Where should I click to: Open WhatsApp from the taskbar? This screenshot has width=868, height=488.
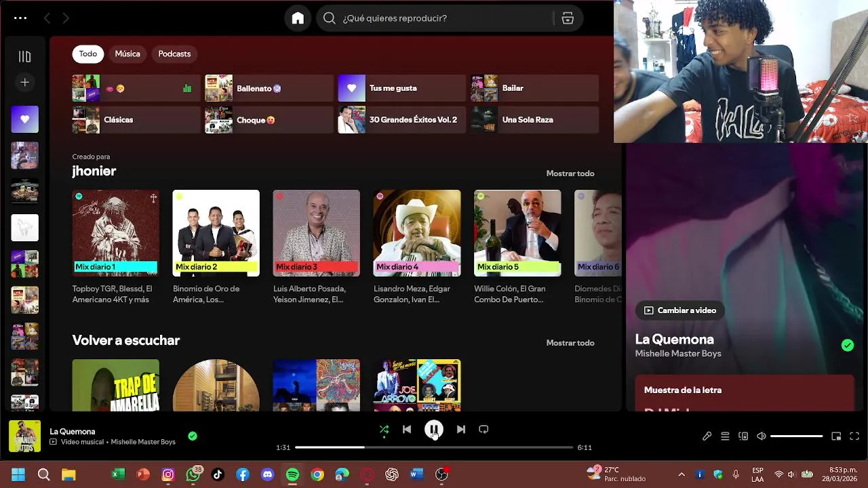point(193,474)
